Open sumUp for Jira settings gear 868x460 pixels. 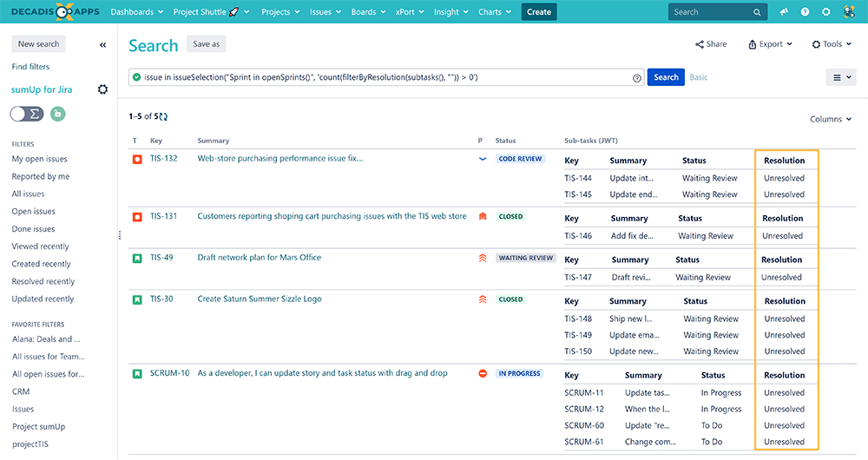point(103,89)
